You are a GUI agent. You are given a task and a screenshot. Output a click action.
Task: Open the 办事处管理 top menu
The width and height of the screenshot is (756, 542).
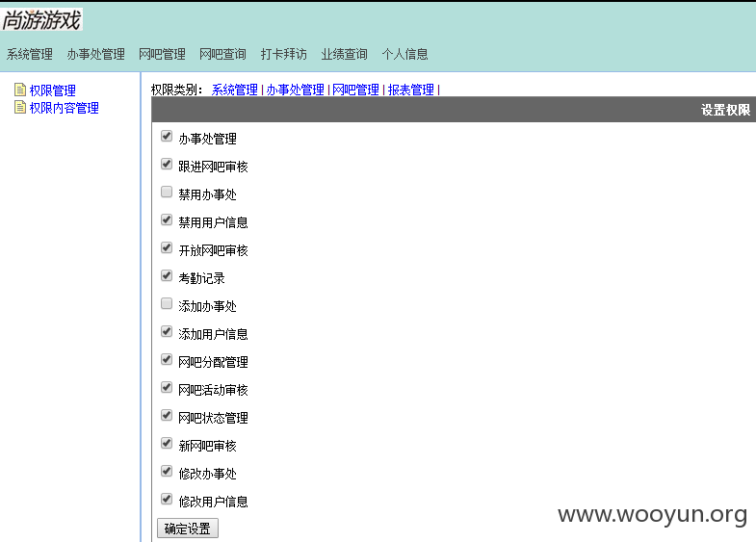coord(96,54)
